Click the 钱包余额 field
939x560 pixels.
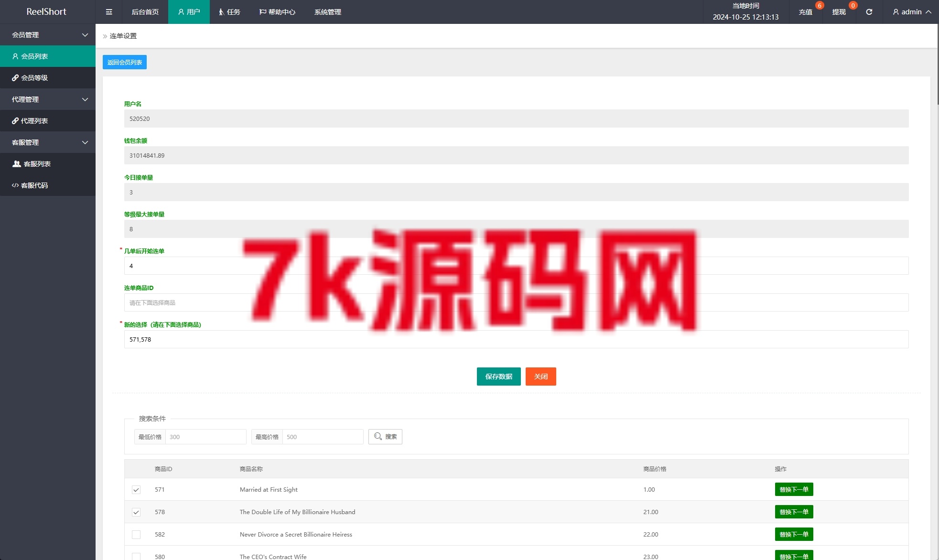pyautogui.click(x=516, y=155)
